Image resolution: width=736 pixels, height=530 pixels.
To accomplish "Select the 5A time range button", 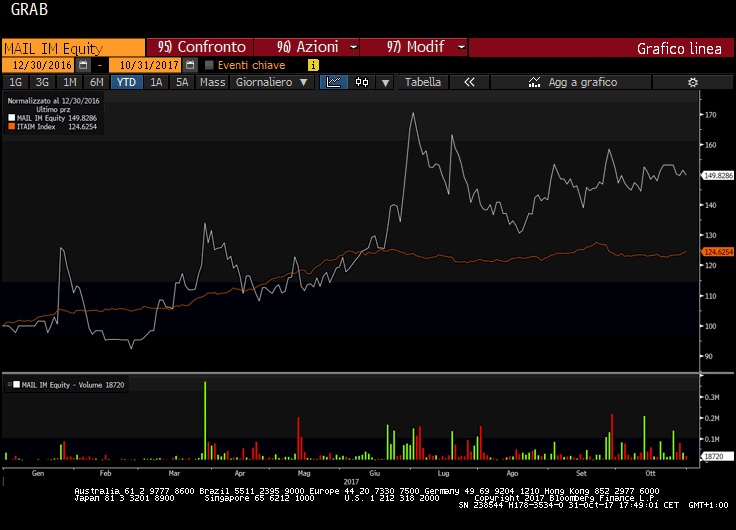I will 181,82.
